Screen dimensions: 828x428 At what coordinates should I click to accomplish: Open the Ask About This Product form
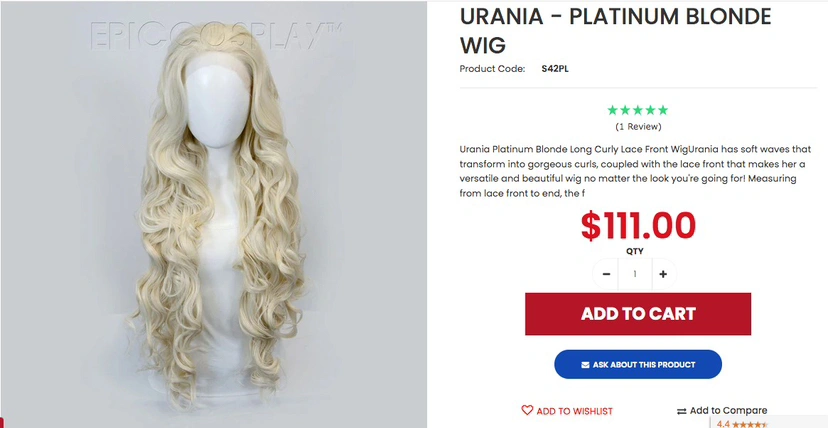point(638,365)
